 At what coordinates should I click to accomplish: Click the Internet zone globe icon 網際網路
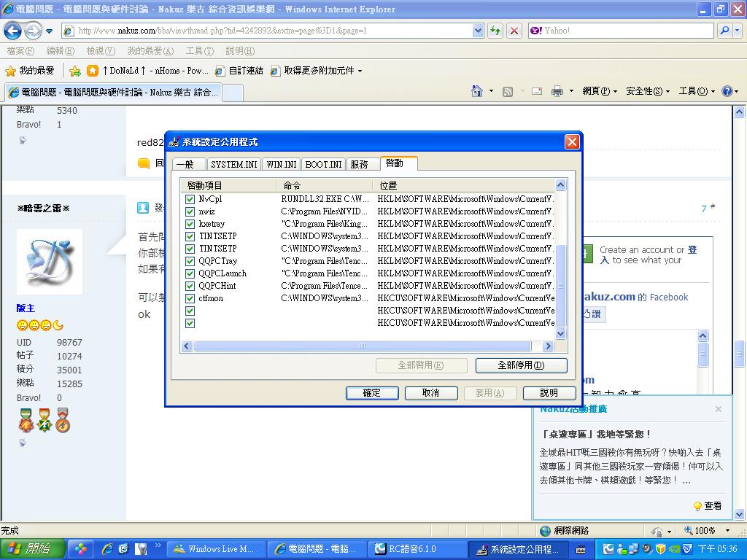546,531
